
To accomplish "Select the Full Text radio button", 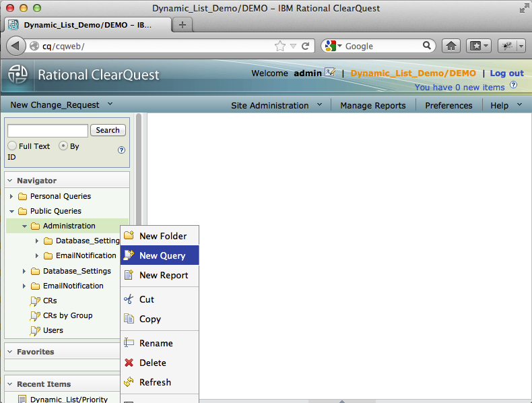I will (x=12, y=146).
